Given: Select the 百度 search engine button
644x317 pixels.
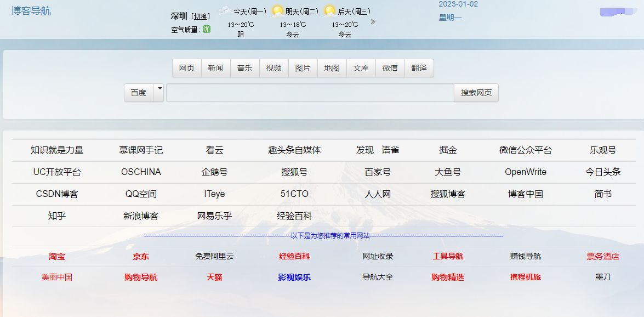Looking at the screenshot, I should pyautogui.click(x=139, y=93).
